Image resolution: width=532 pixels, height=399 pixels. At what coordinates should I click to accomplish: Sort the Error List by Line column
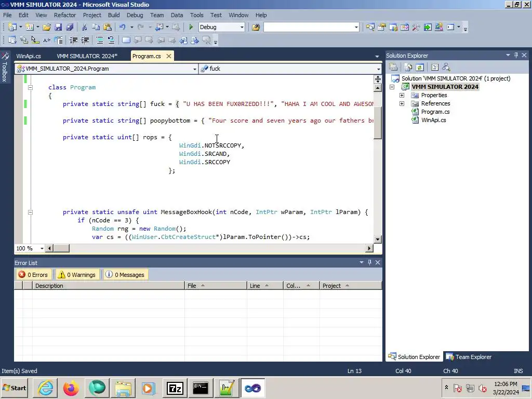[x=265, y=286]
